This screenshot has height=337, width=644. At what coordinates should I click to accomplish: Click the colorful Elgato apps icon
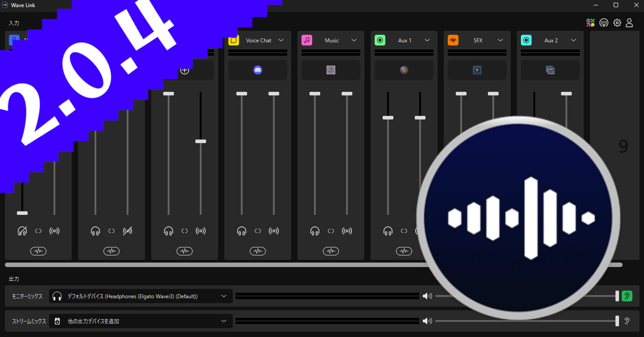tap(590, 22)
